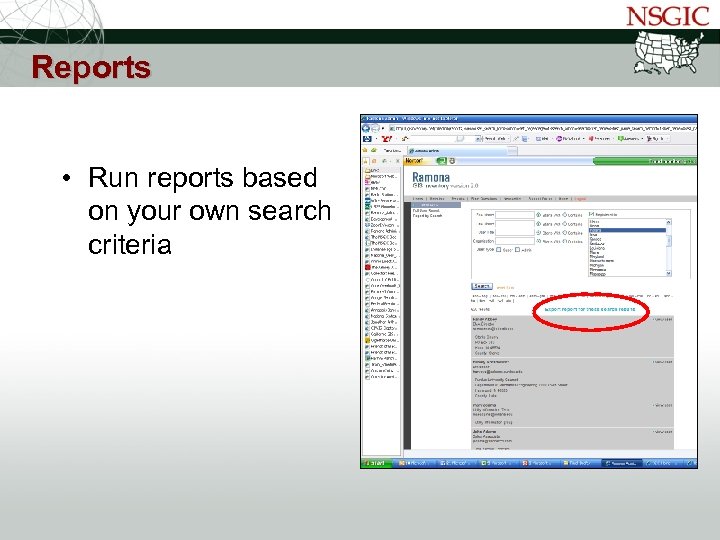Screen dimensions: 720x540
Task: Select 'contains' radio for Job Title
Action: [564, 232]
